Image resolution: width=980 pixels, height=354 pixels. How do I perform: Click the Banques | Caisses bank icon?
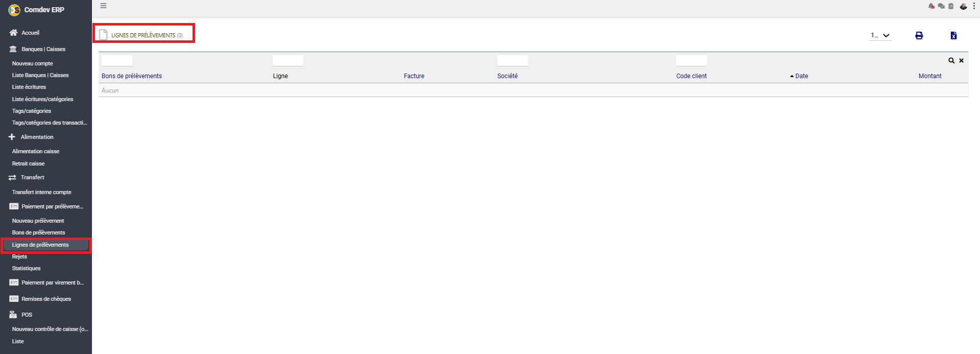[x=13, y=49]
